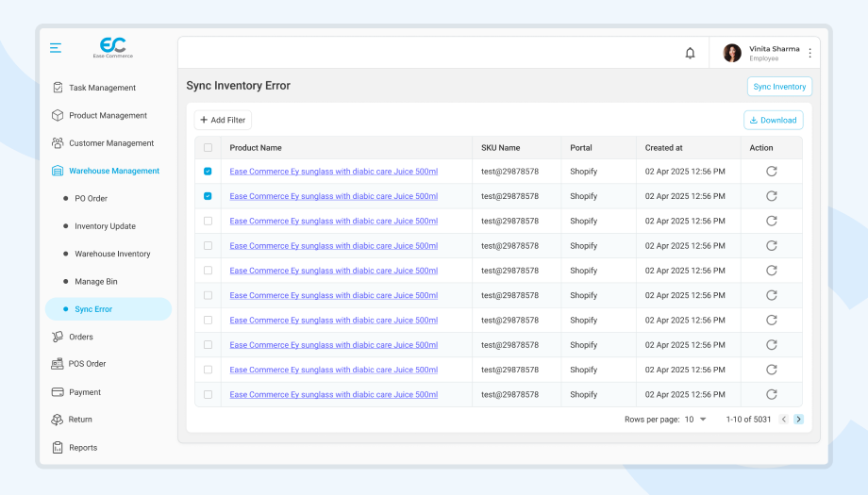
Task: Open product name link in first row
Action: pyautogui.click(x=334, y=172)
